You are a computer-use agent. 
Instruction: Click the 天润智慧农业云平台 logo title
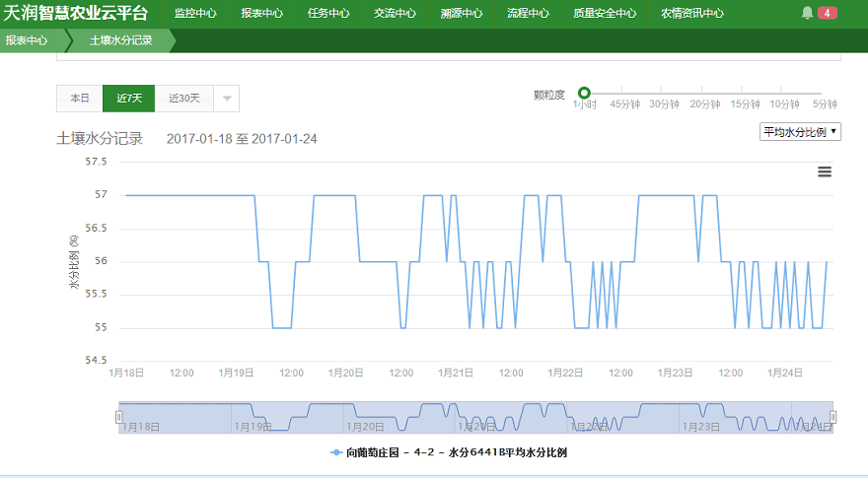click(x=76, y=14)
